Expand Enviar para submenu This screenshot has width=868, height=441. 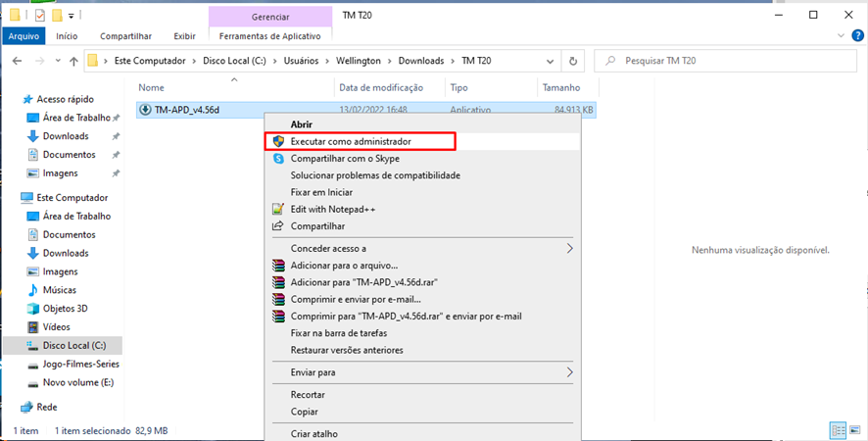[x=423, y=372]
